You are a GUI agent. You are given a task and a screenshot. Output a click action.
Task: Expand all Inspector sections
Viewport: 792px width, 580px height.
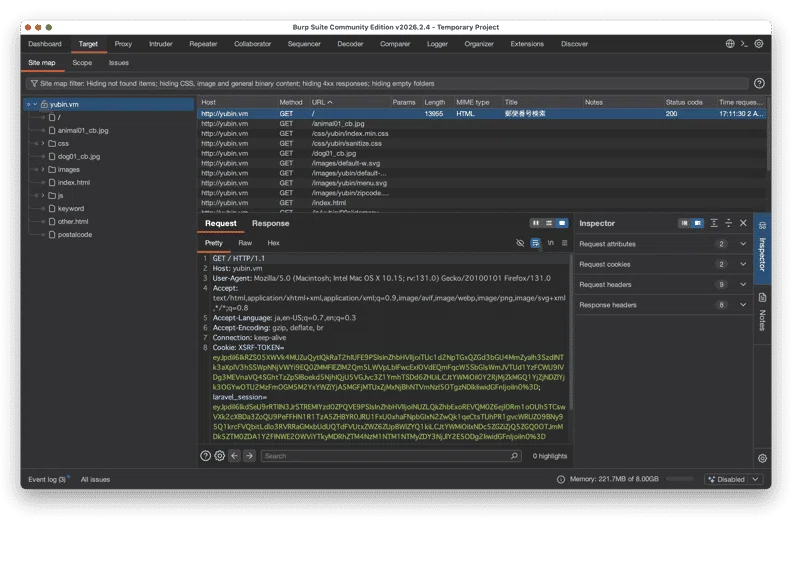[x=714, y=223]
